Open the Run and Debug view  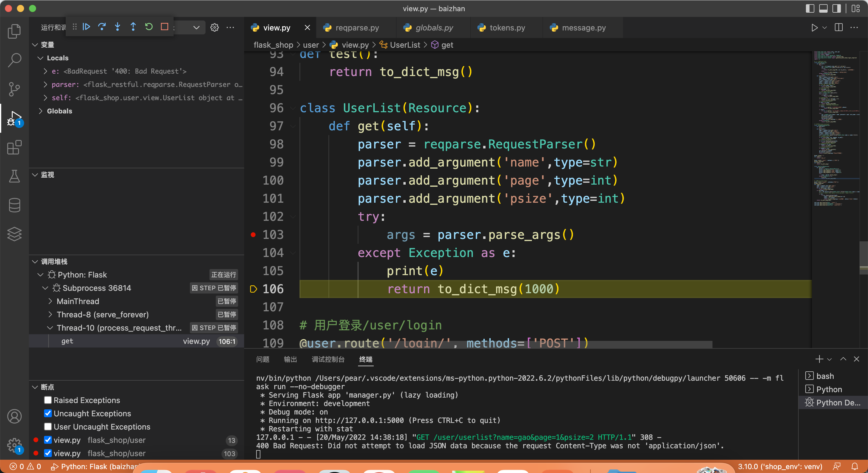(x=14, y=119)
